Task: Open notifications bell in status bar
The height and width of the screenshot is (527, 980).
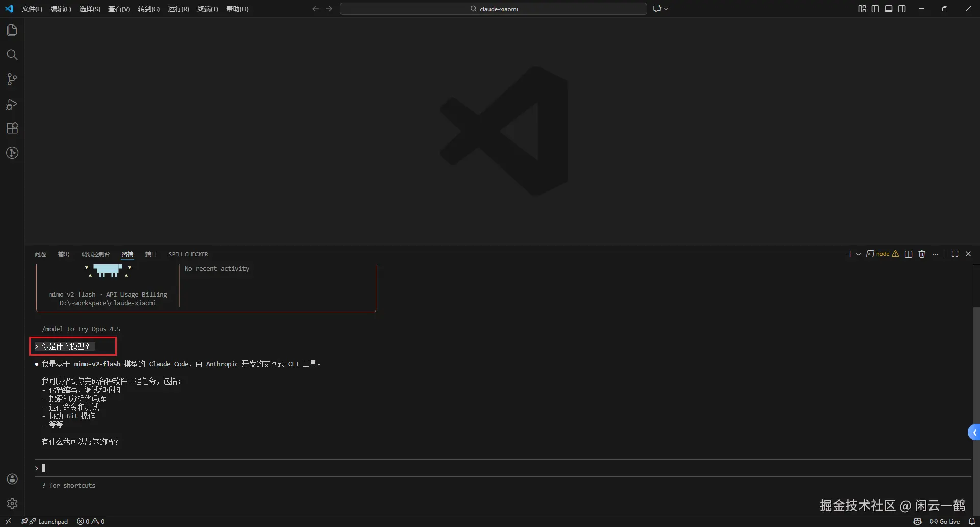Action: [972, 521]
